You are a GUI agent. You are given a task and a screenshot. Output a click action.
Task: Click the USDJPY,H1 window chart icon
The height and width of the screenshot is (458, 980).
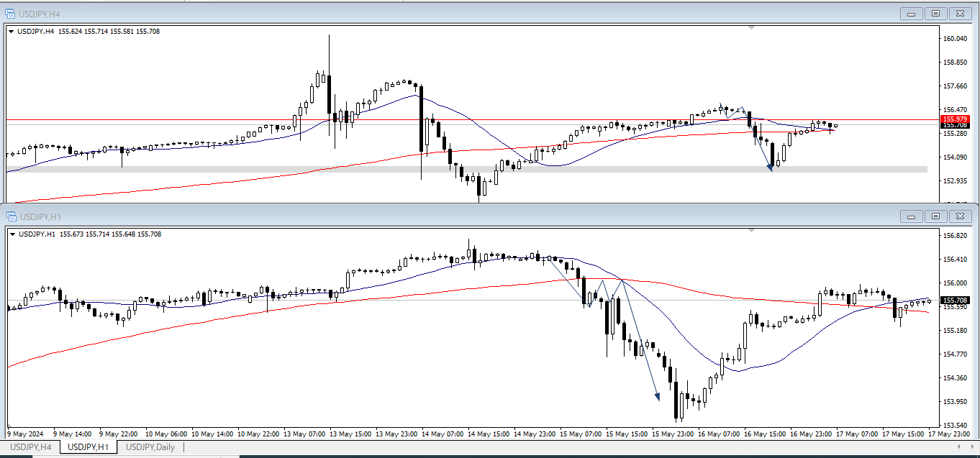pos(11,216)
